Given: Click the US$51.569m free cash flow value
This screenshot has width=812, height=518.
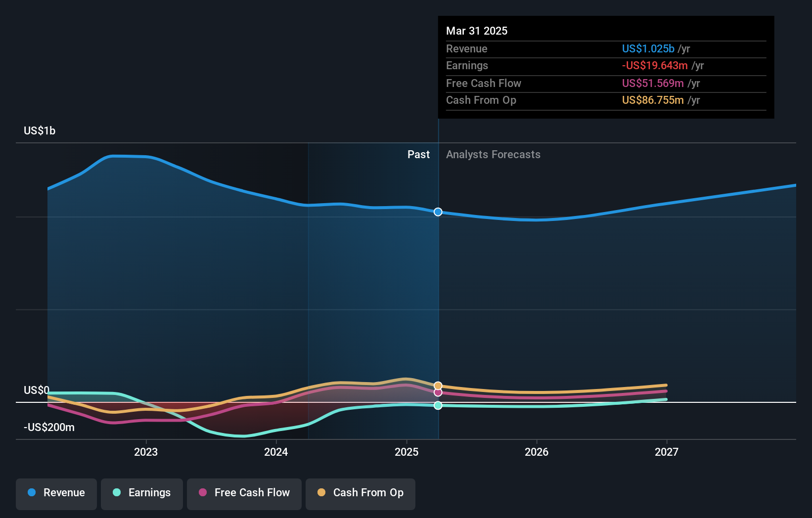Looking at the screenshot, I should tap(653, 83).
